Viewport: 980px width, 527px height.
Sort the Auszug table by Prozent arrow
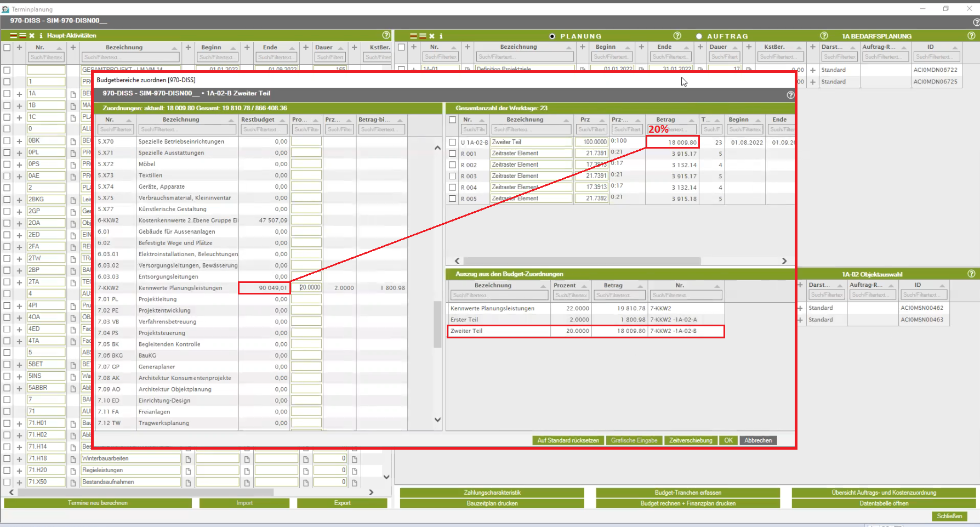[584, 286]
